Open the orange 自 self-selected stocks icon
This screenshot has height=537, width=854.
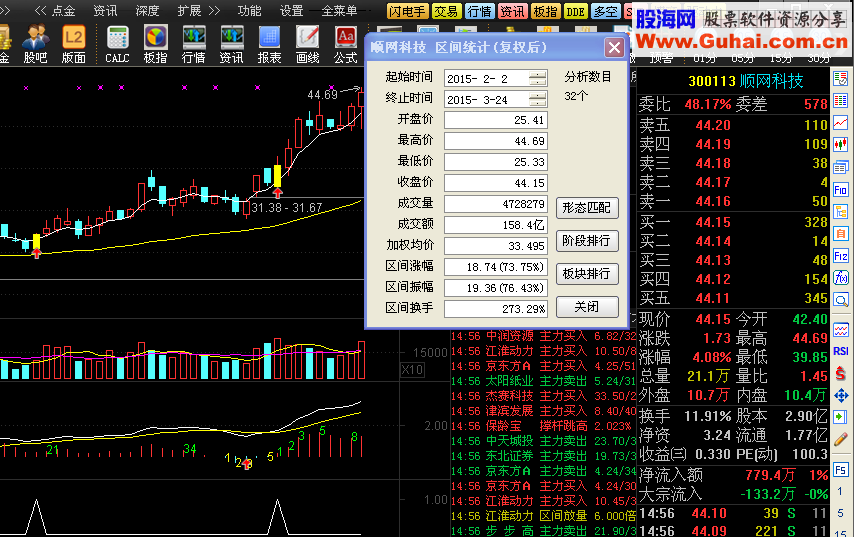pyautogui.click(x=841, y=234)
